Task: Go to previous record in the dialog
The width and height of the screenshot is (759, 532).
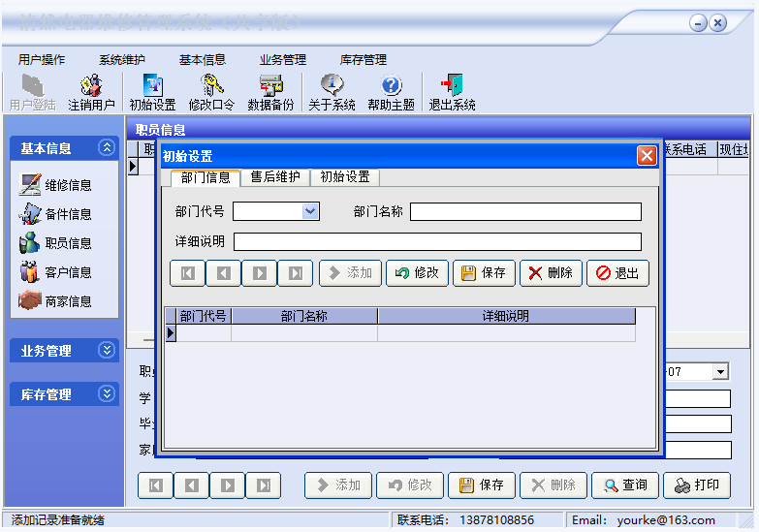Action: coord(223,273)
